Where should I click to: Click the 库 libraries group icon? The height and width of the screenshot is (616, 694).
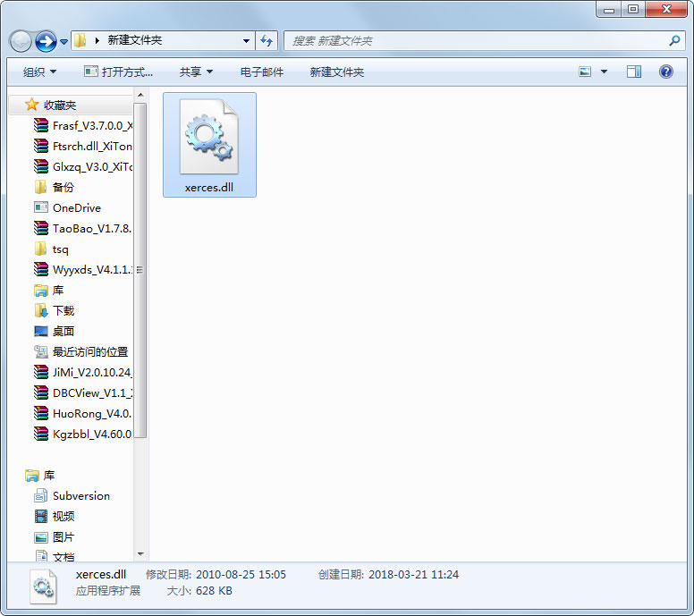pos(31,476)
